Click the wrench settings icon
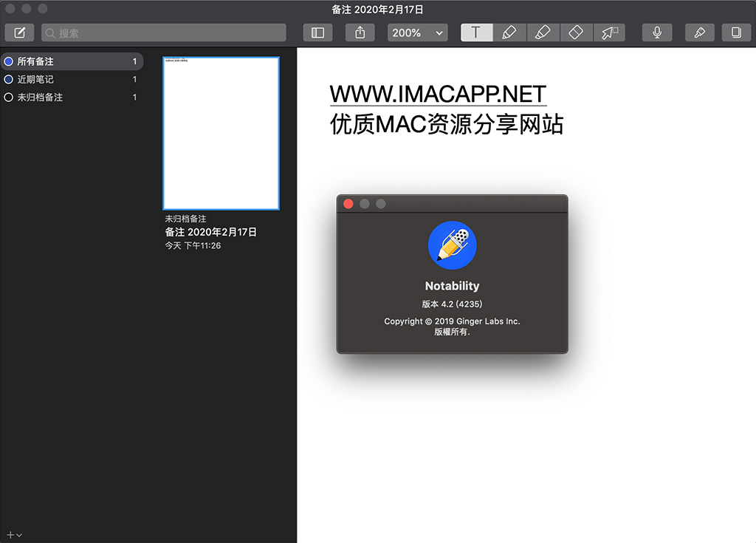The width and height of the screenshot is (756, 543). [x=700, y=33]
